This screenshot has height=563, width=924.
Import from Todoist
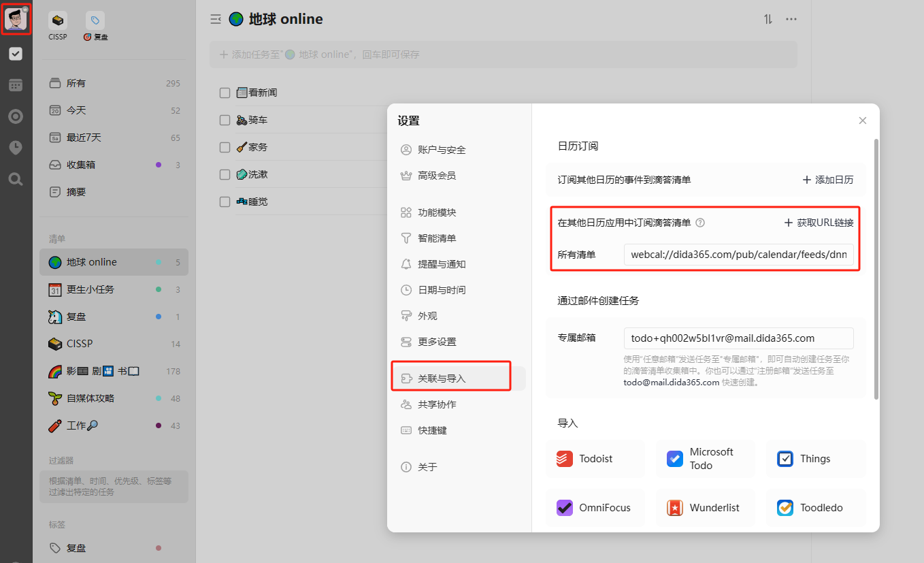(595, 459)
